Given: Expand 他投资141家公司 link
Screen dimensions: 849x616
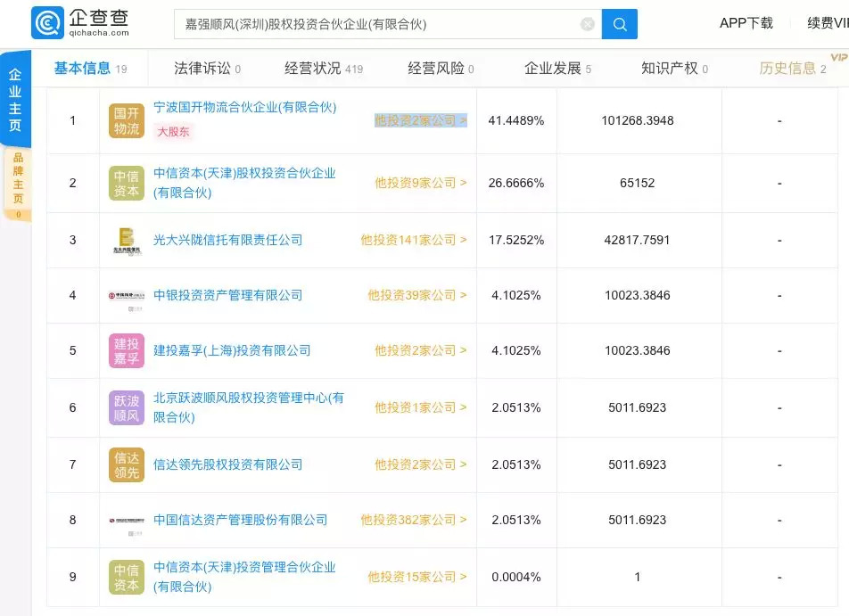Looking at the screenshot, I should click(414, 240).
